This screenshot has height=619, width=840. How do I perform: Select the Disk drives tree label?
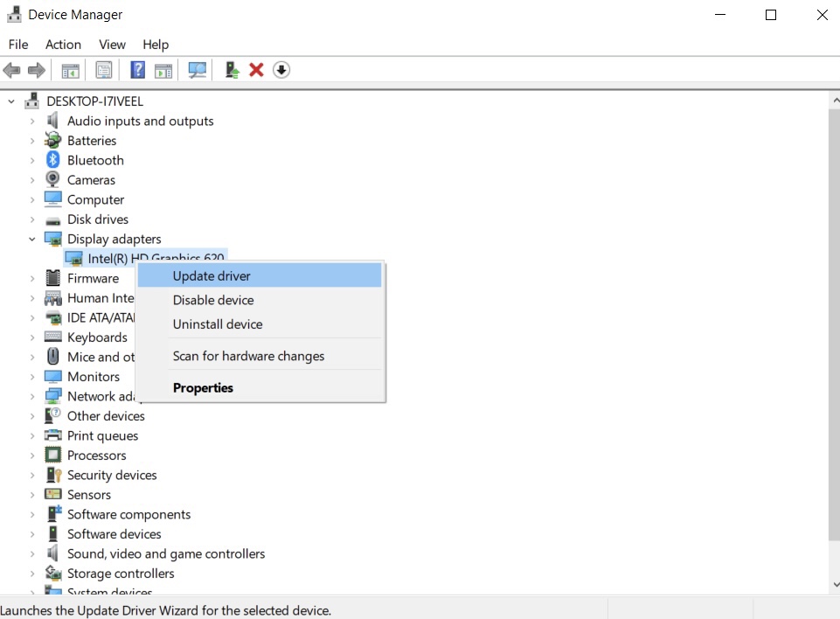[98, 219]
